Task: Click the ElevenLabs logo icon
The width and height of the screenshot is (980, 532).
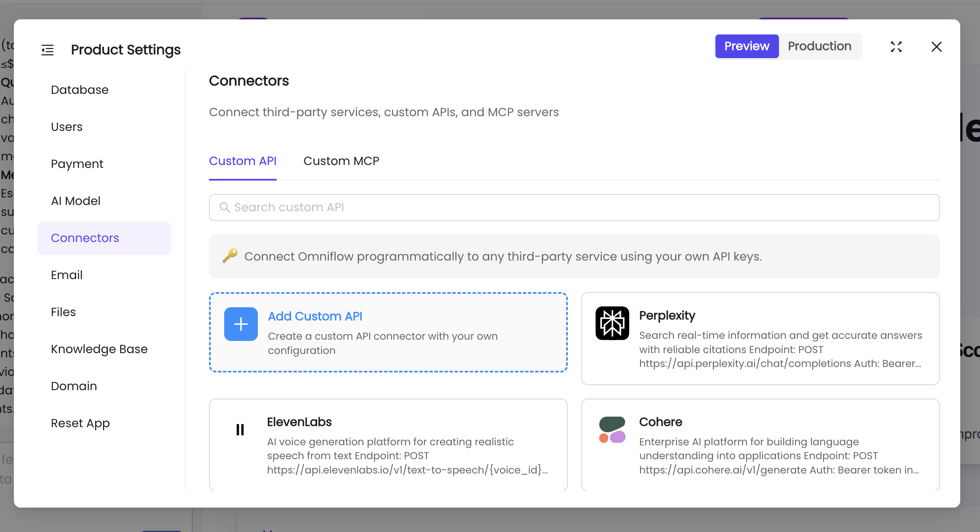Action: click(x=240, y=430)
